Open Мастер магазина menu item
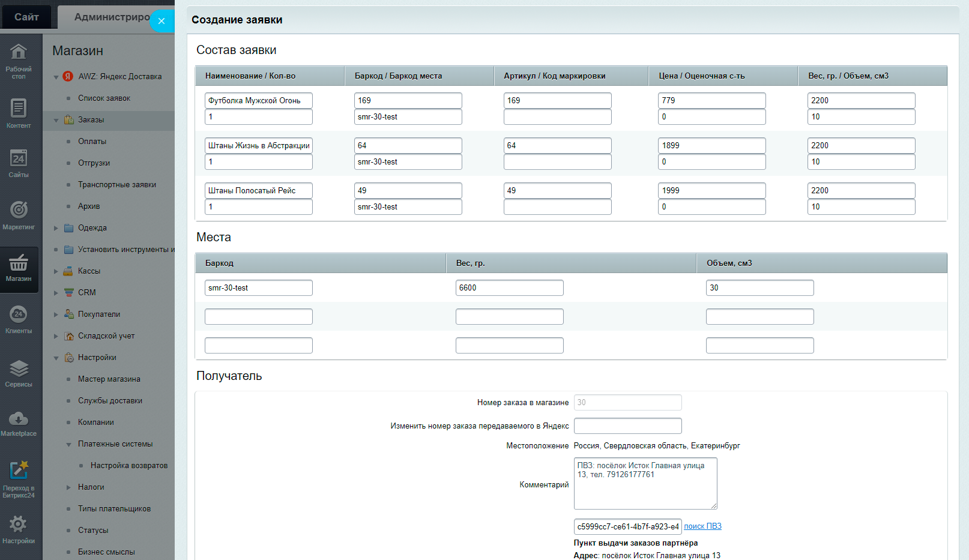969x560 pixels. tap(109, 379)
